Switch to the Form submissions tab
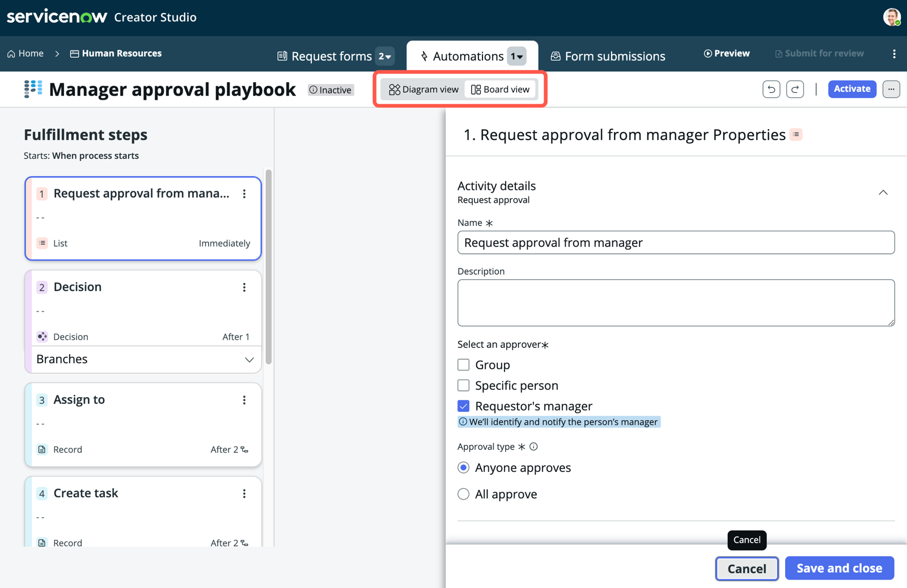 [608, 56]
